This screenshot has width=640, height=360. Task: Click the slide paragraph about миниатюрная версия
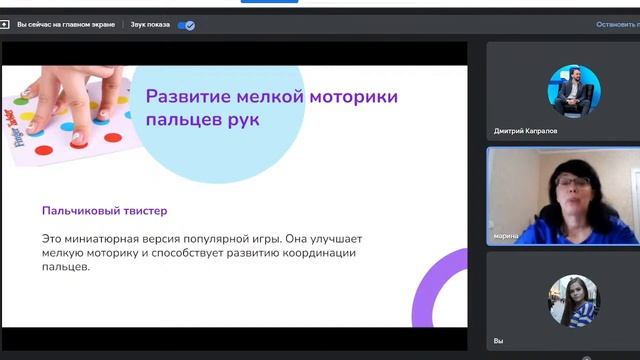[x=202, y=253]
